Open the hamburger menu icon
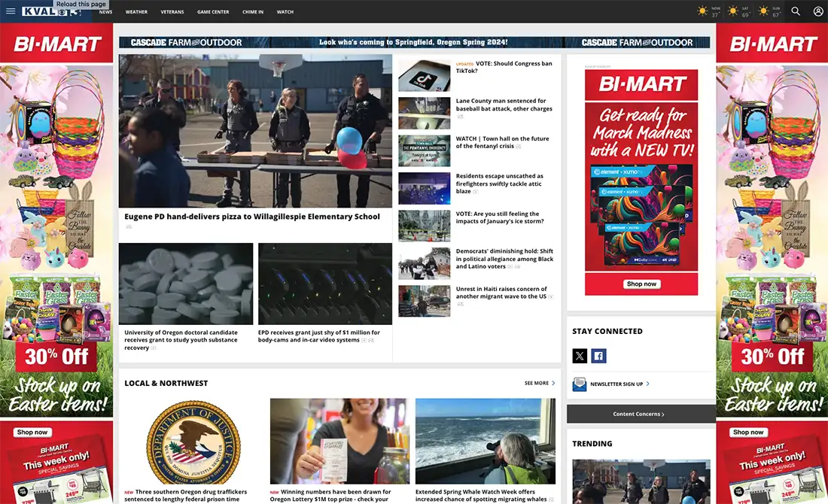Screen dimensions: 828x504 (11, 11)
